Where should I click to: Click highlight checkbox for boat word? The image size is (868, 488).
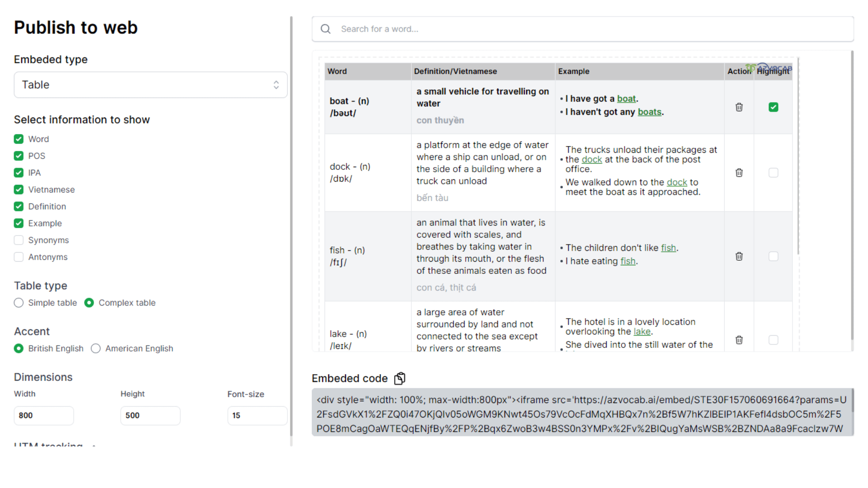pos(774,107)
